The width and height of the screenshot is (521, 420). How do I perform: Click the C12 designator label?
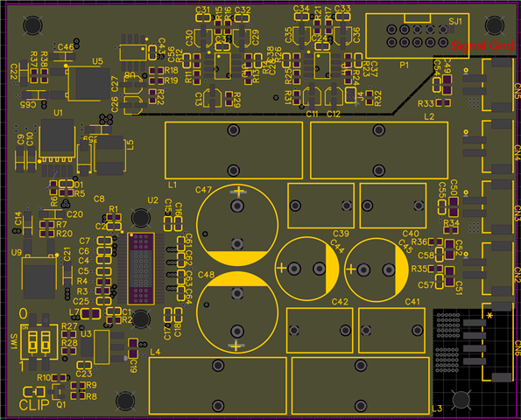[334, 115]
